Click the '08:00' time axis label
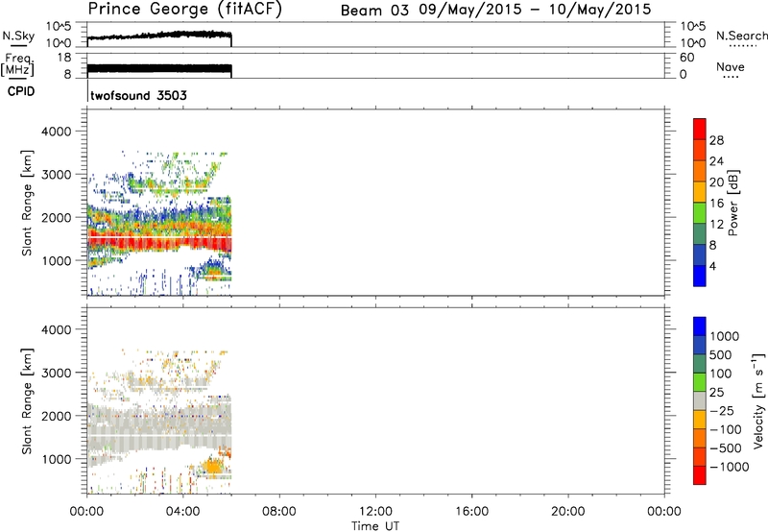 point(279,512)
